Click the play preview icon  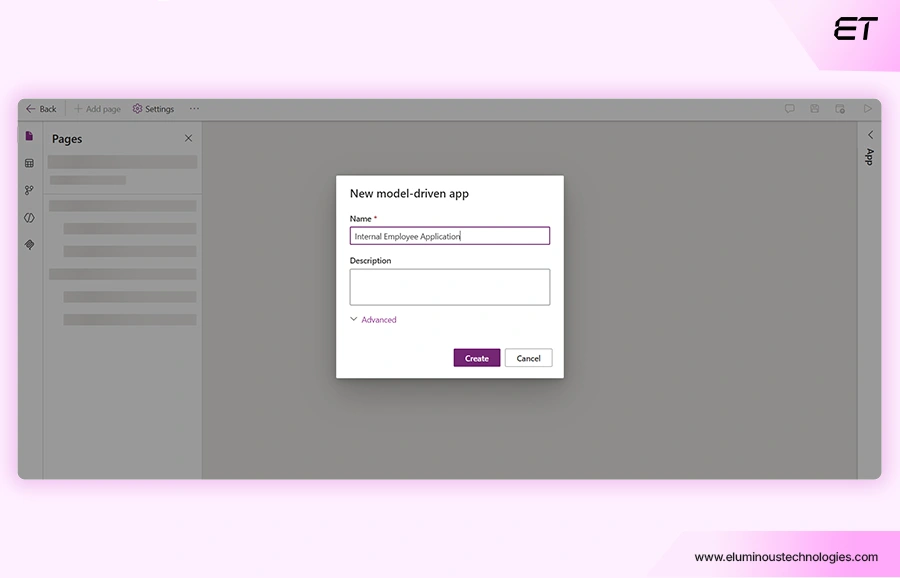pyautogui.click(x=868, y=108)
